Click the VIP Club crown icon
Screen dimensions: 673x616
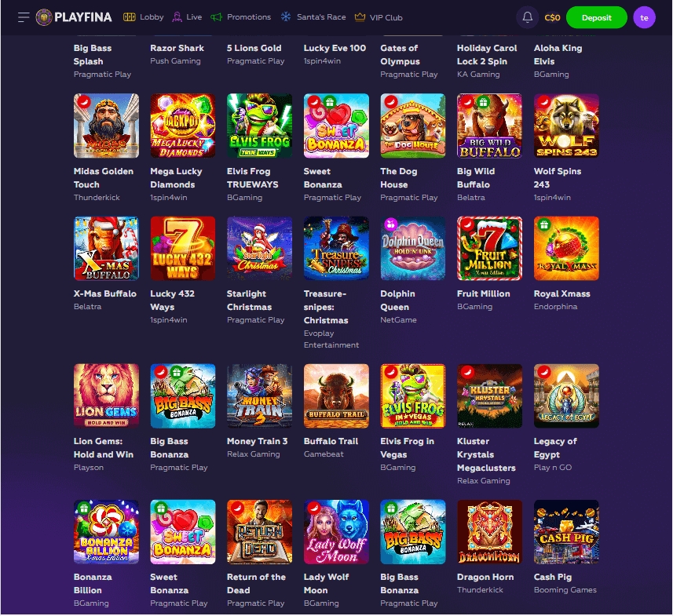[360, 17]
